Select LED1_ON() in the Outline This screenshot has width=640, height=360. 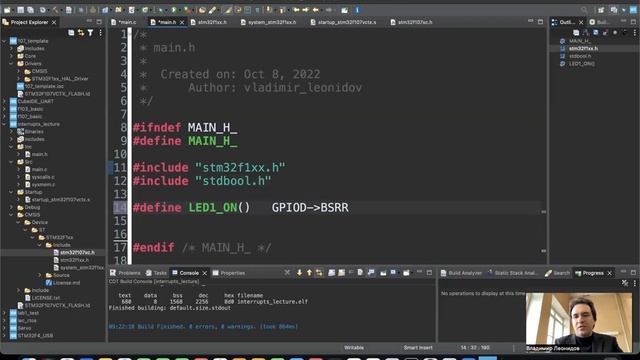tap(582, 64)
